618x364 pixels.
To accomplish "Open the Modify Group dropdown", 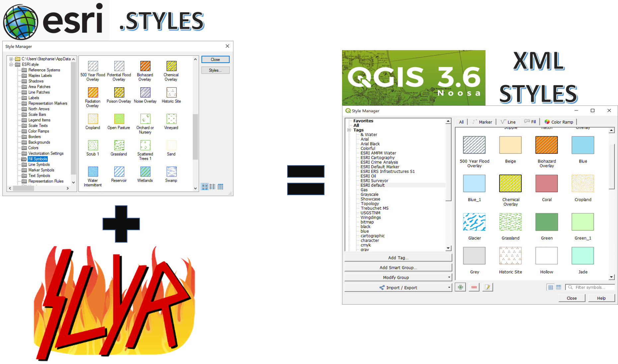I will (398, 277).
